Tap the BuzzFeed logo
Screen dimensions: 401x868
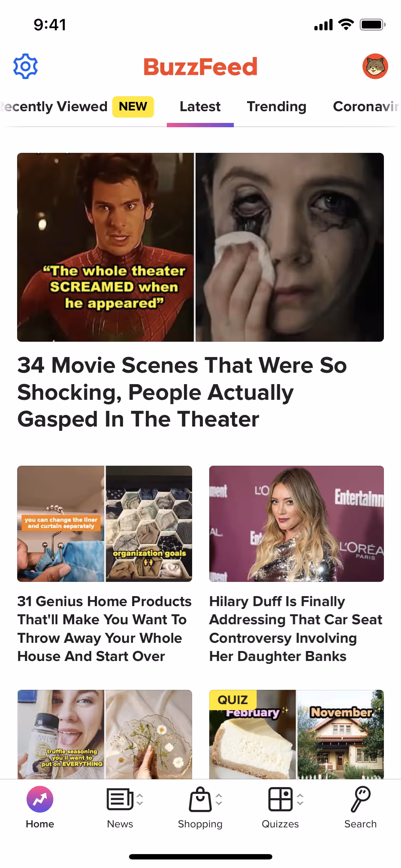coord(200,67)
